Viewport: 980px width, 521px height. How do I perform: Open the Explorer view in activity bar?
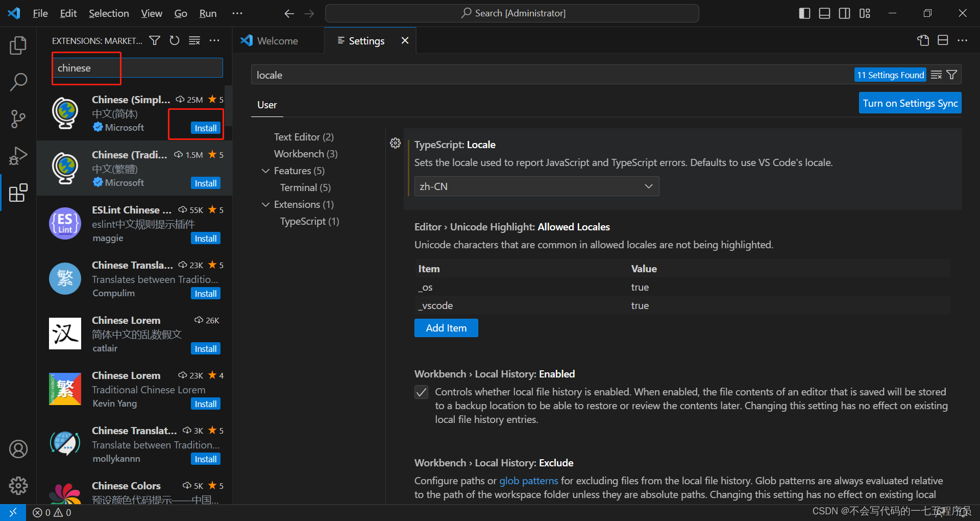pyautogui.click(x=18, y=45)
